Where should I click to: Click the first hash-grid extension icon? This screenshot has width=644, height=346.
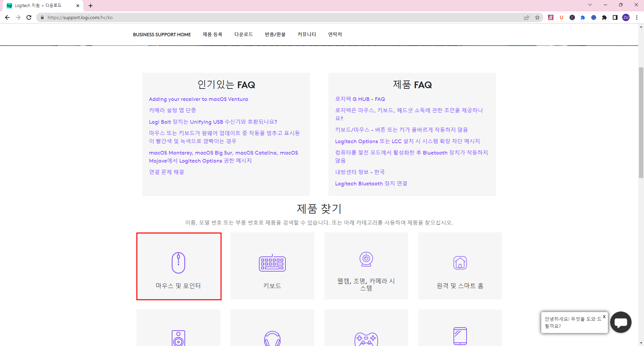pyautogui.click(x=551, y=17)
